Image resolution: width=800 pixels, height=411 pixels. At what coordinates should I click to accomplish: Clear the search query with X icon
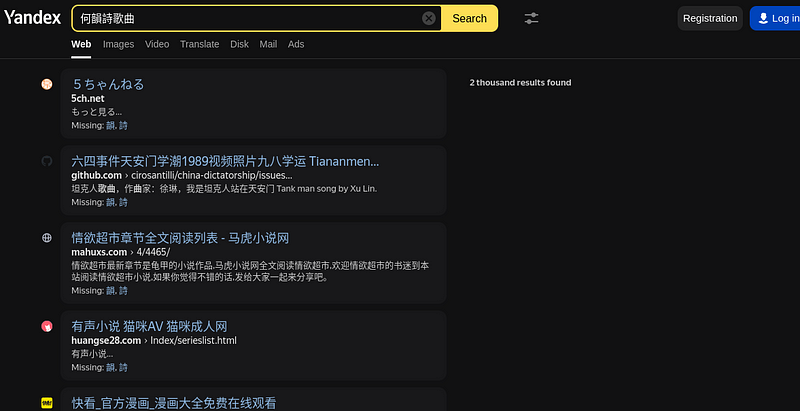point(429,18)
